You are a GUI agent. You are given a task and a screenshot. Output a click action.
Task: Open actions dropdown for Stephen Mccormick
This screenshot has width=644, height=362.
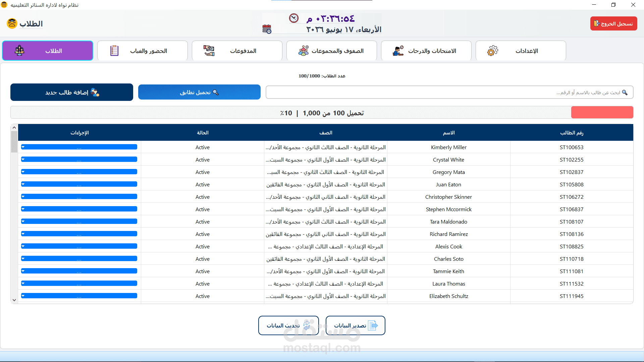(79, 209)
